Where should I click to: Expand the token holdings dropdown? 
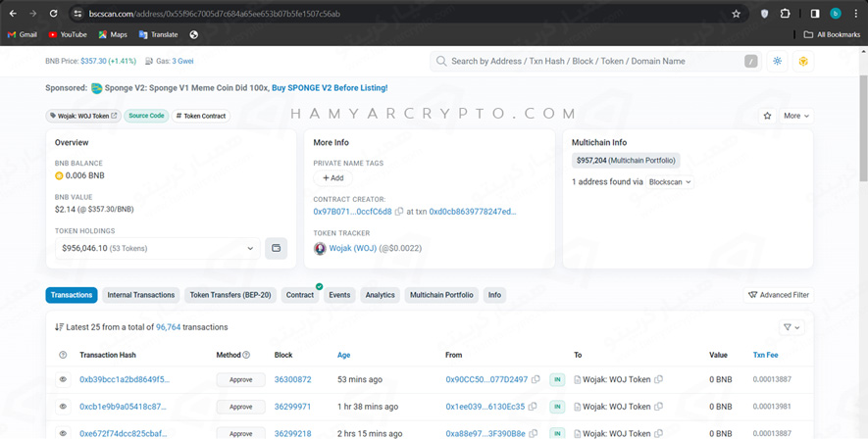coord(157,248)
